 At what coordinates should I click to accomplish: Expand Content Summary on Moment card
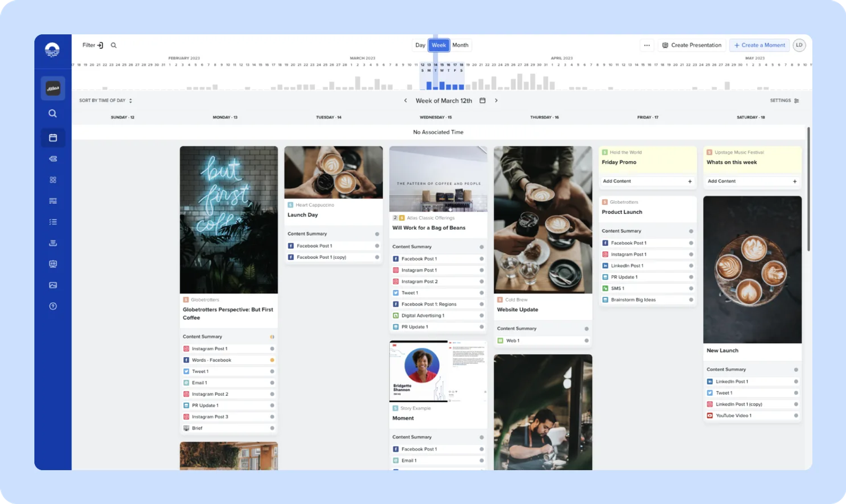(x=438, y=437)
